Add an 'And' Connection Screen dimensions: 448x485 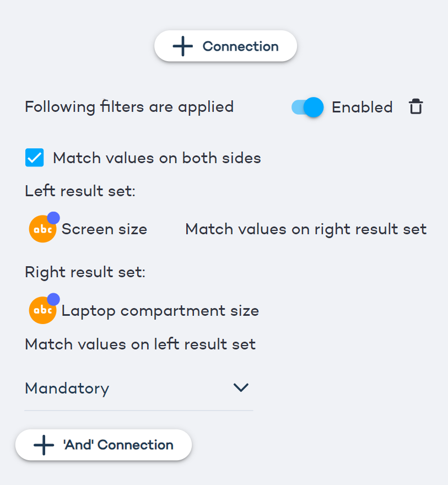tap(104, 445)
